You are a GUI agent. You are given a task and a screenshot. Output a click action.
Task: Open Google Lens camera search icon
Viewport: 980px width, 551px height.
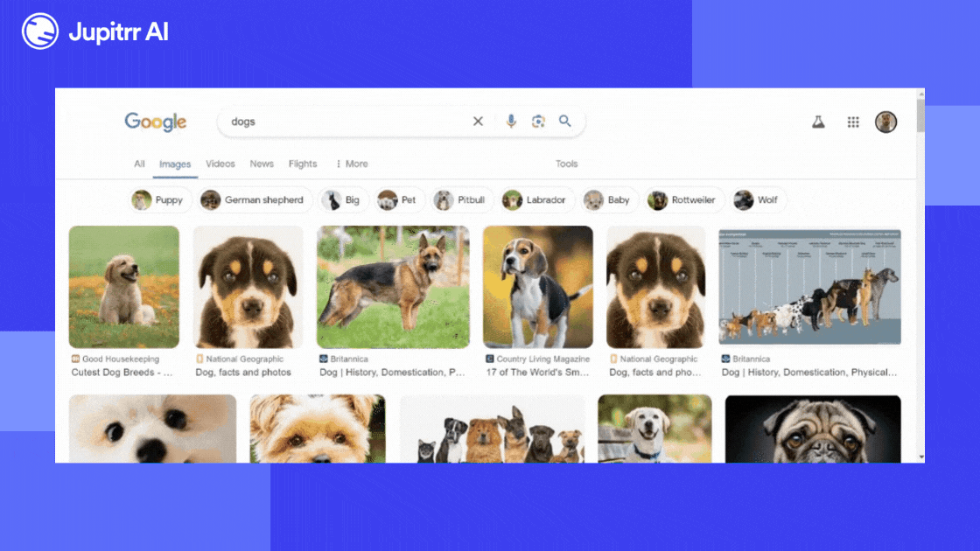pyautogui.click(x=538, y=122)
